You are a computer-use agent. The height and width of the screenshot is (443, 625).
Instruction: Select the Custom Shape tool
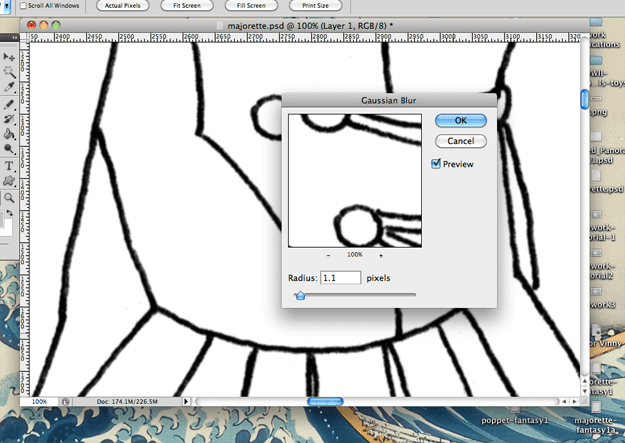pos(9,181)
